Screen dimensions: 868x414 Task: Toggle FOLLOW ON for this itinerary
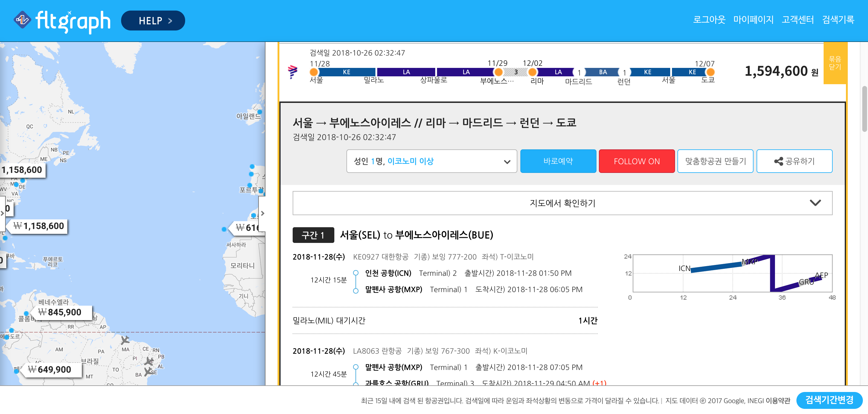point(637,161)
